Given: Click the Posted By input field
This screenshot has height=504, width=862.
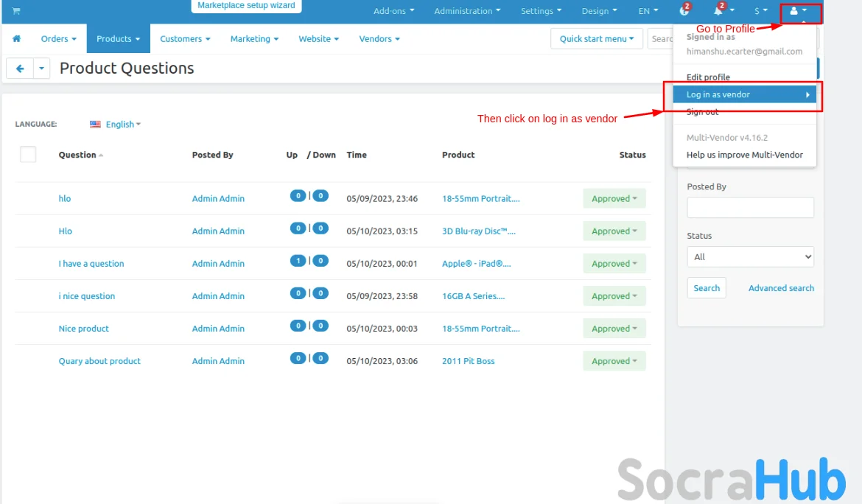Looking at the screenshot, I should [x=750, y=208].
